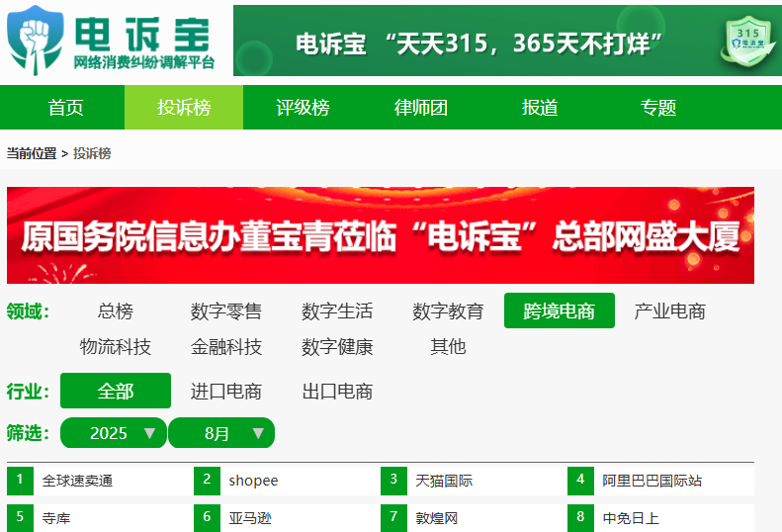Go to 律师团 tab

click(421, 108)
